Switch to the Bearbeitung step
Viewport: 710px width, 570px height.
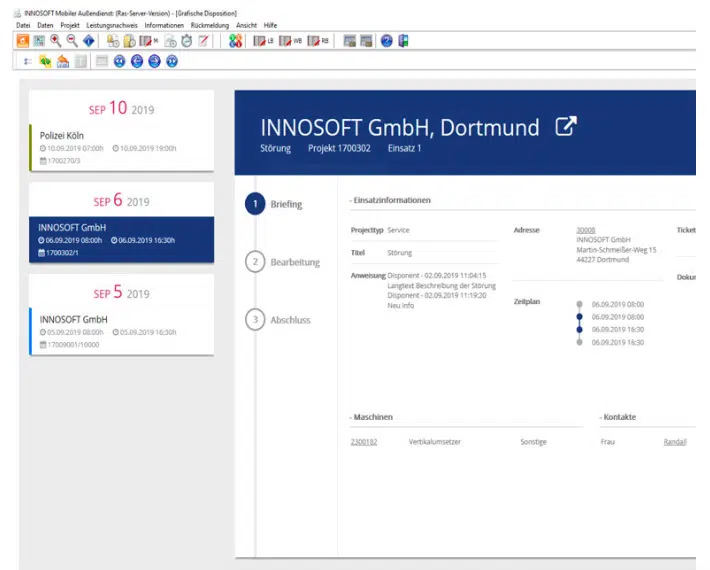tap(294, 262)
